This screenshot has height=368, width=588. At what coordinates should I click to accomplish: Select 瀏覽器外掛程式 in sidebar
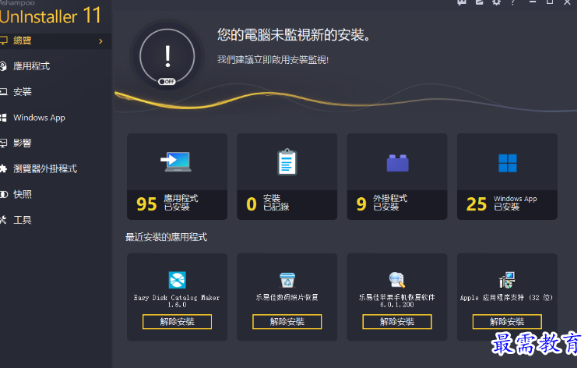click(44, 168)
